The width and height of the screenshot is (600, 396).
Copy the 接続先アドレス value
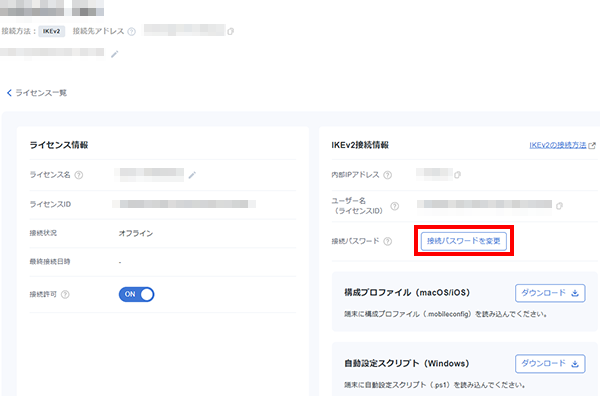(230, 31)
